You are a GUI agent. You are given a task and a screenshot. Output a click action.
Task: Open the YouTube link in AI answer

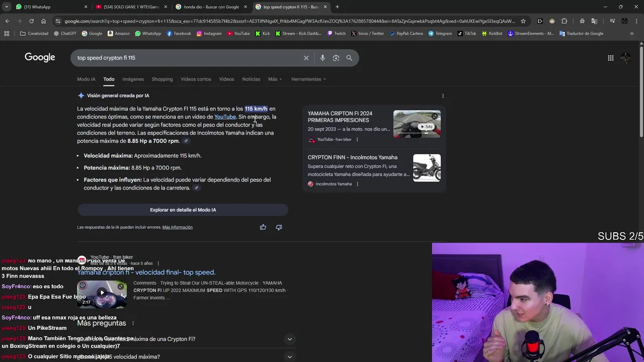coord(225,117)
